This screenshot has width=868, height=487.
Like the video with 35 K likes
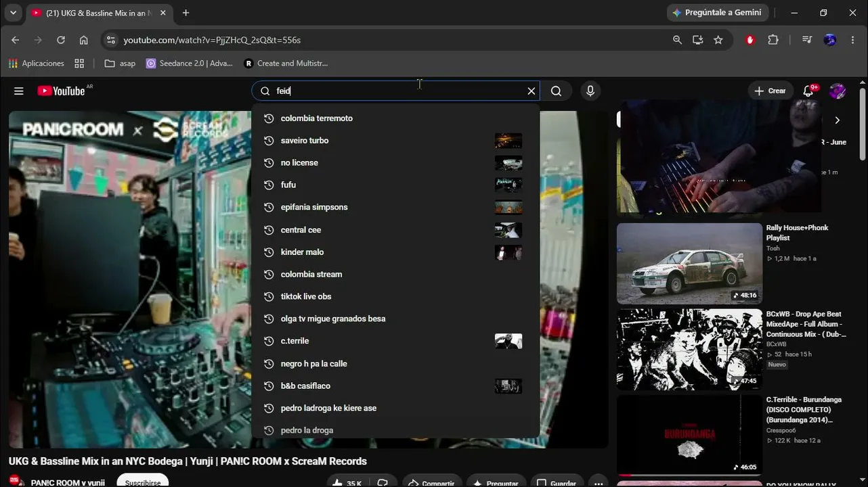coord(347,481)
